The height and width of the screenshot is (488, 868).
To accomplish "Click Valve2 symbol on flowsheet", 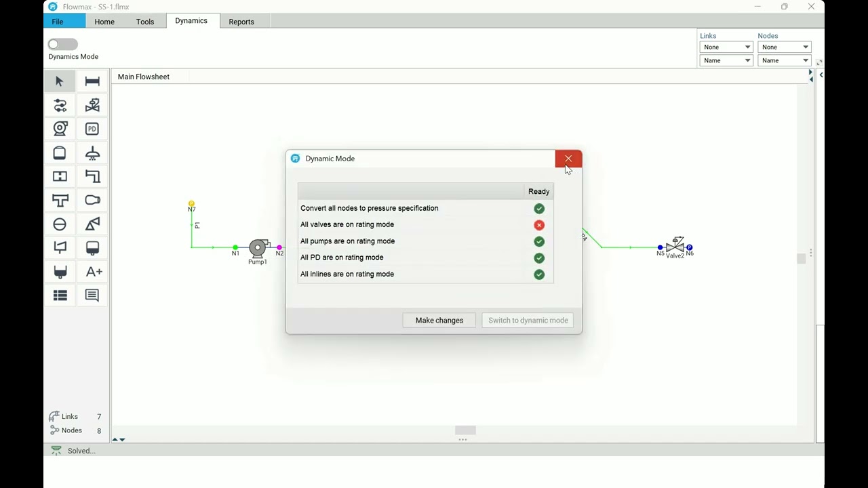I will coord(675,245).
